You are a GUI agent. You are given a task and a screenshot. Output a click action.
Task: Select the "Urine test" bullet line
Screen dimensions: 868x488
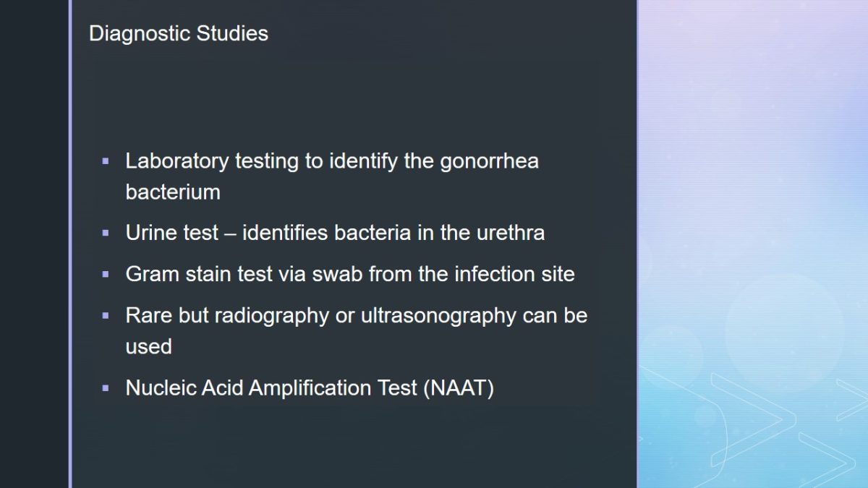[x=334, y=233]
